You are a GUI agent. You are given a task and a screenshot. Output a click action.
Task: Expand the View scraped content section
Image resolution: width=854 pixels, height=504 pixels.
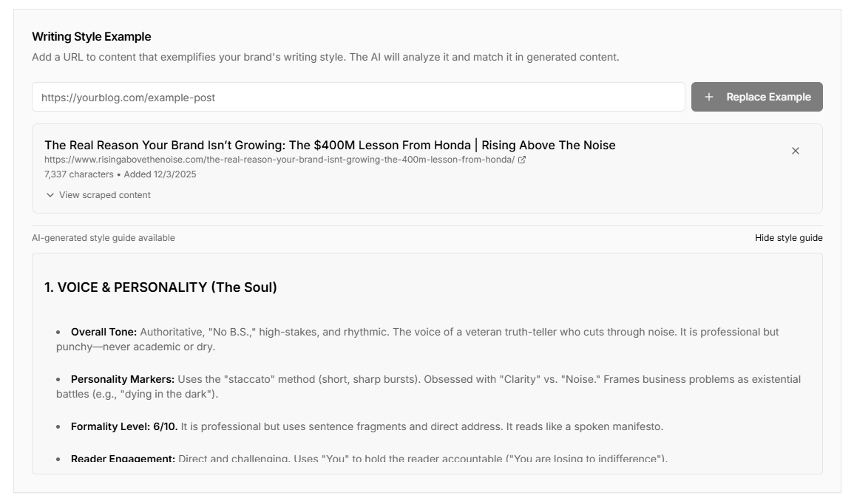(x=104, y=195)
